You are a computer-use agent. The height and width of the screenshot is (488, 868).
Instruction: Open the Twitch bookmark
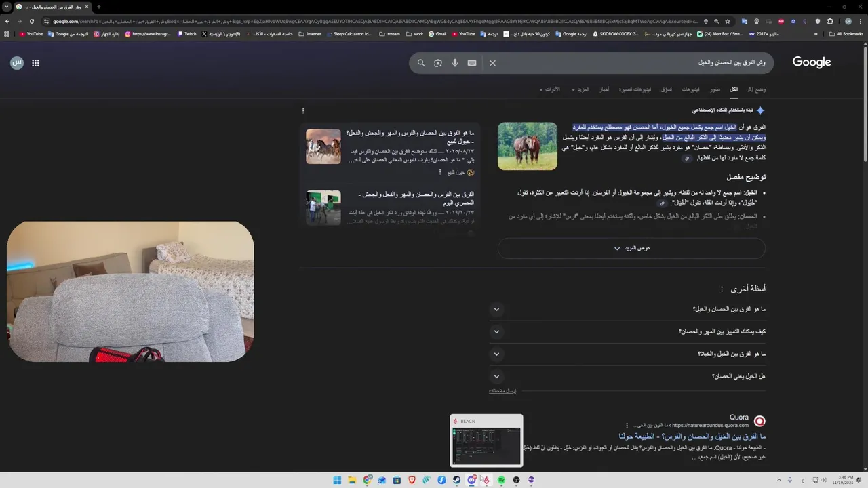(x=187, y=33)
